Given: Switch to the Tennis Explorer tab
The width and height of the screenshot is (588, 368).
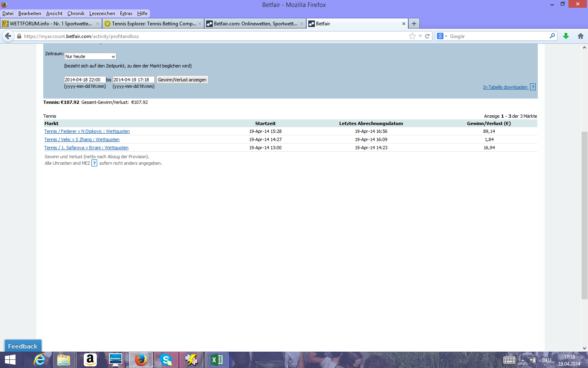Looking at the screenshot, I should [153, 24].
